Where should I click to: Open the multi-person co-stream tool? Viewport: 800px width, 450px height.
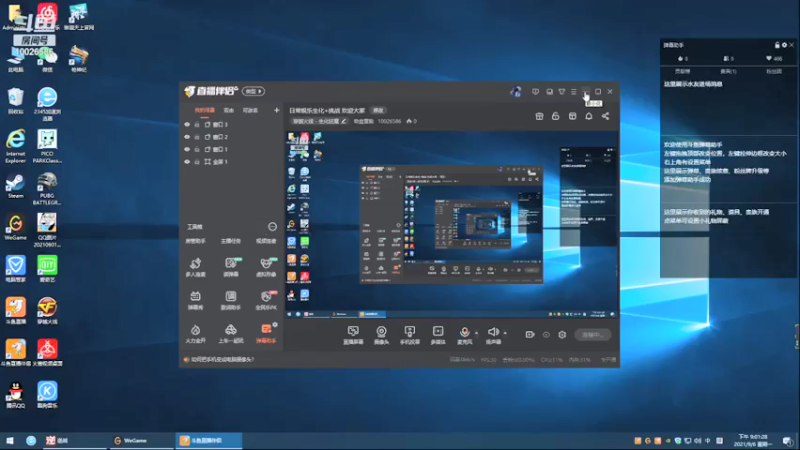click(x=195, y=267)
